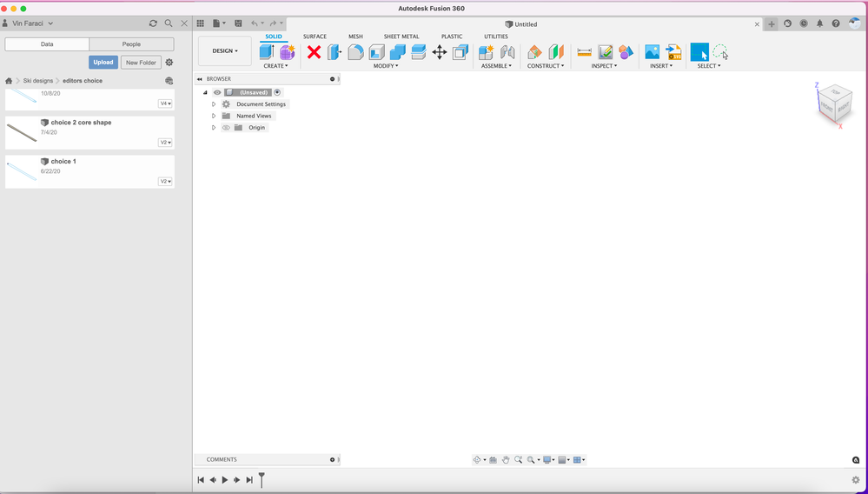868x494 pixels.
Task: Go to Ski designs breadcrumb folder
Action: click(x=37, y=81)
